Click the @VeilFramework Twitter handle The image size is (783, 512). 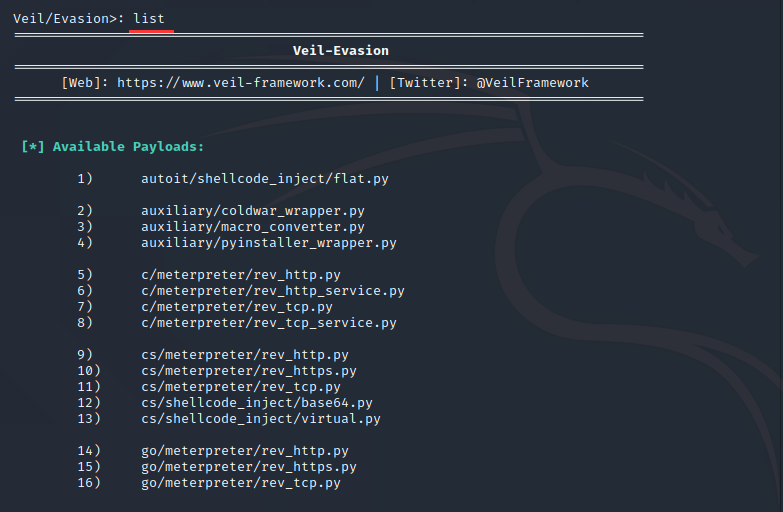(x=532, y=83)
